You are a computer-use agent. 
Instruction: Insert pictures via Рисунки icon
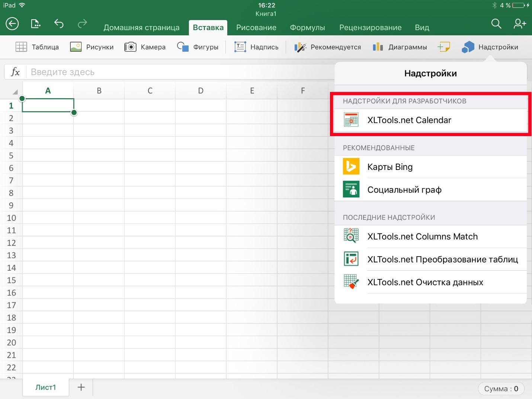click(76, 47)
